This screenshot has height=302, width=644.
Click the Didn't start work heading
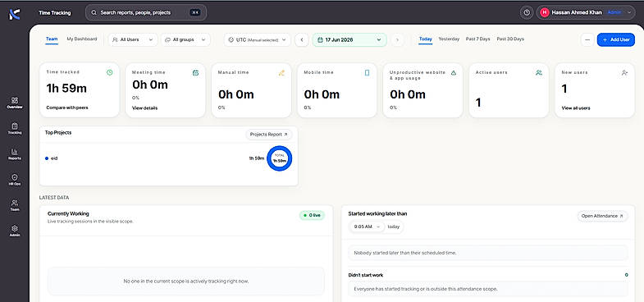tap(366, 275)
